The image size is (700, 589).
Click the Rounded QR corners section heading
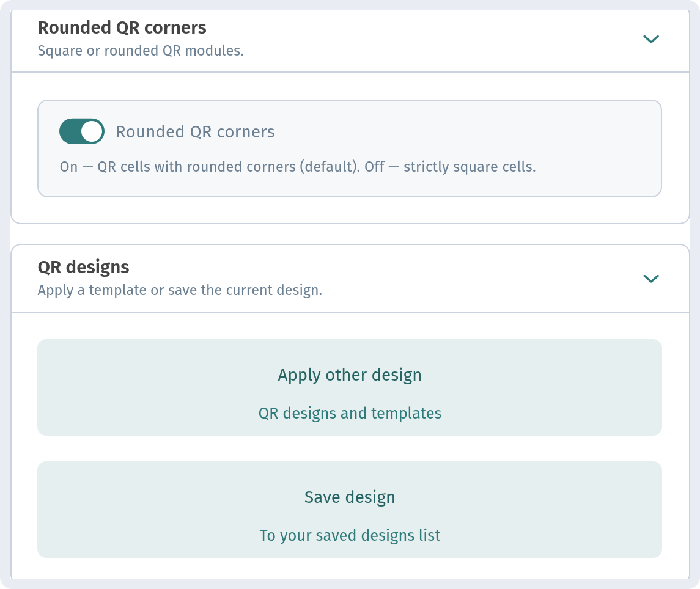[x=122, y=27]
